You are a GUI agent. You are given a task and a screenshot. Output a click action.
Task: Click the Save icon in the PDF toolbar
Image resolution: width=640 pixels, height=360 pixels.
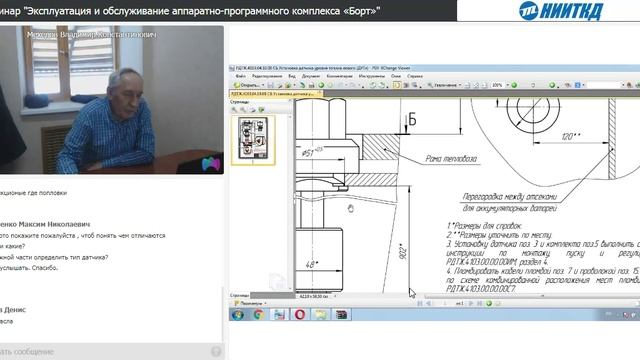[271, 85]
